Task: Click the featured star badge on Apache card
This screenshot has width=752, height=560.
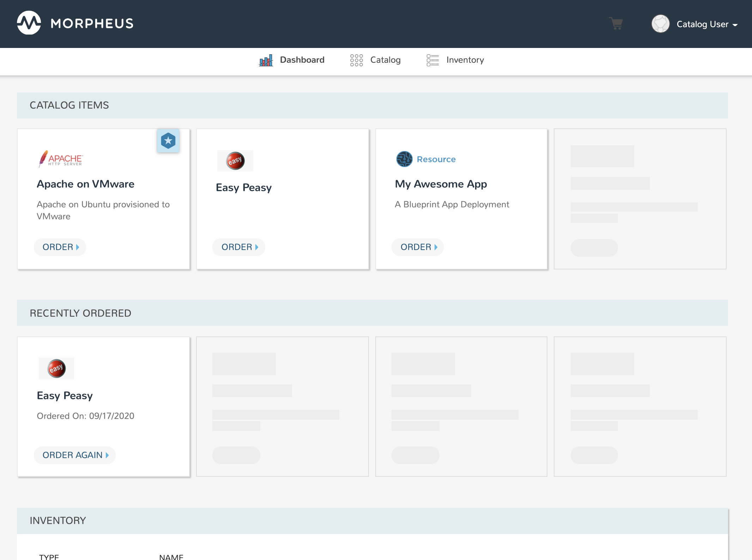Action: tap(168, 141)
